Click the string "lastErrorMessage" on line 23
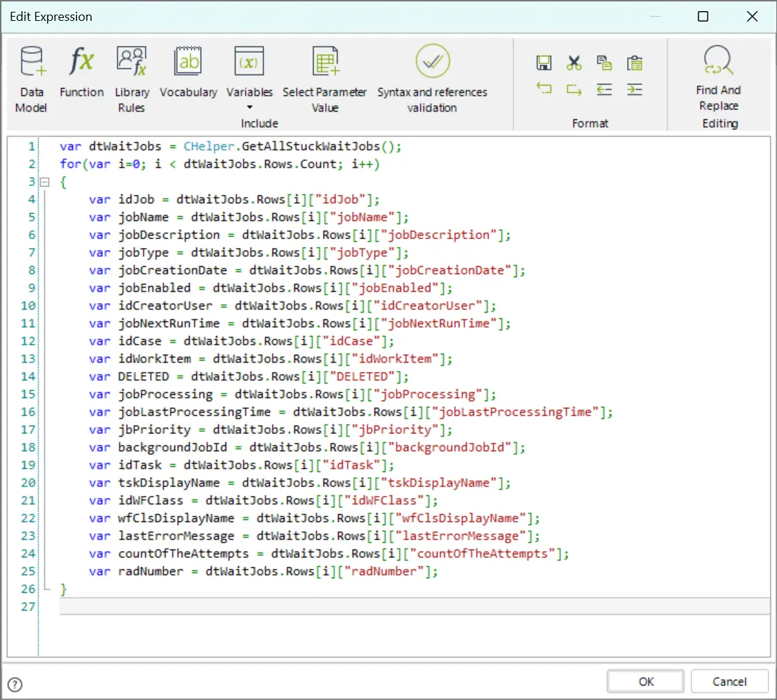 (460, 536)
